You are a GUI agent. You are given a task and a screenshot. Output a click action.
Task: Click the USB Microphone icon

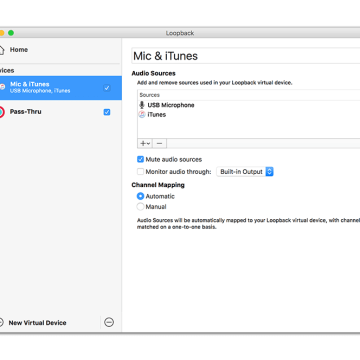[142, 105]
